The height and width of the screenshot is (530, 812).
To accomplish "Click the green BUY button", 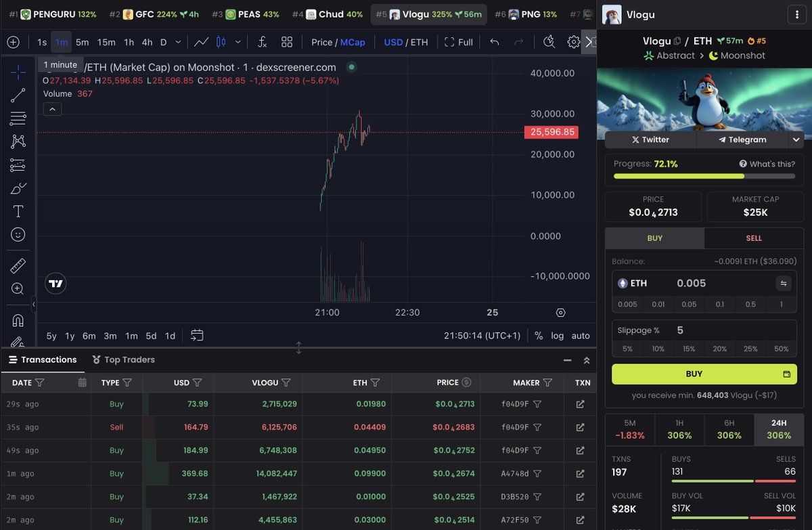I will [x=704, y=374].
